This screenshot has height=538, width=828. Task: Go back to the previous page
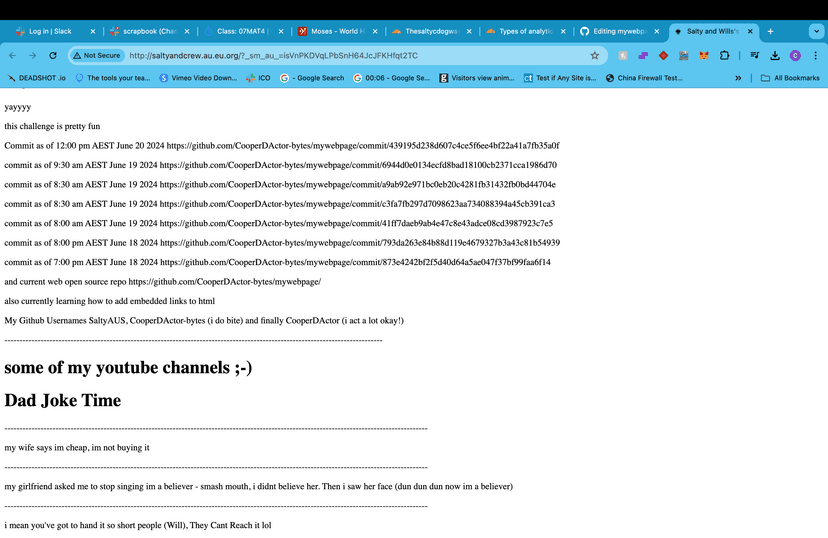(x=13, y=55)
